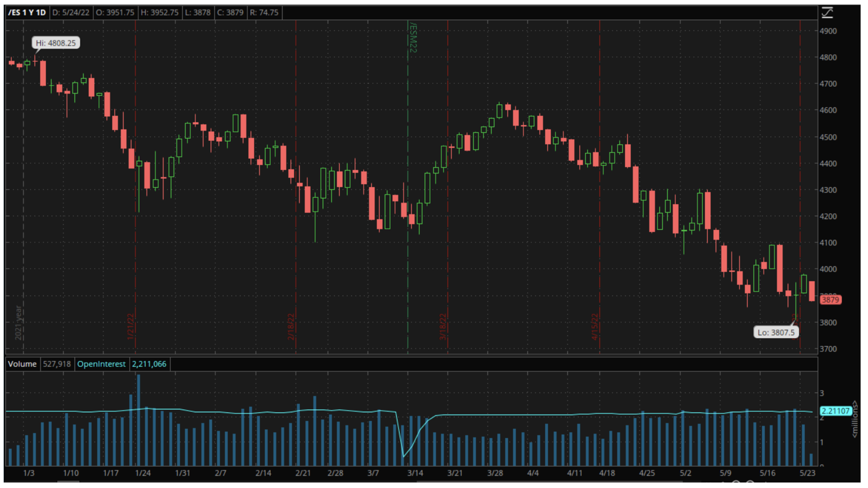Click the 4/11 date axis label
Viewport: 868px width, 488px height.
(x=575, y=473)
